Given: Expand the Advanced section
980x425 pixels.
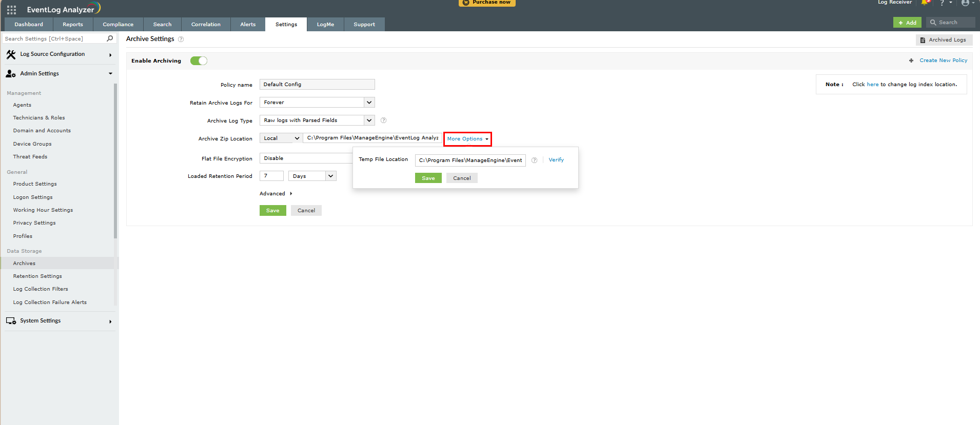Looking at the screenshot, I should coord(276,194).
